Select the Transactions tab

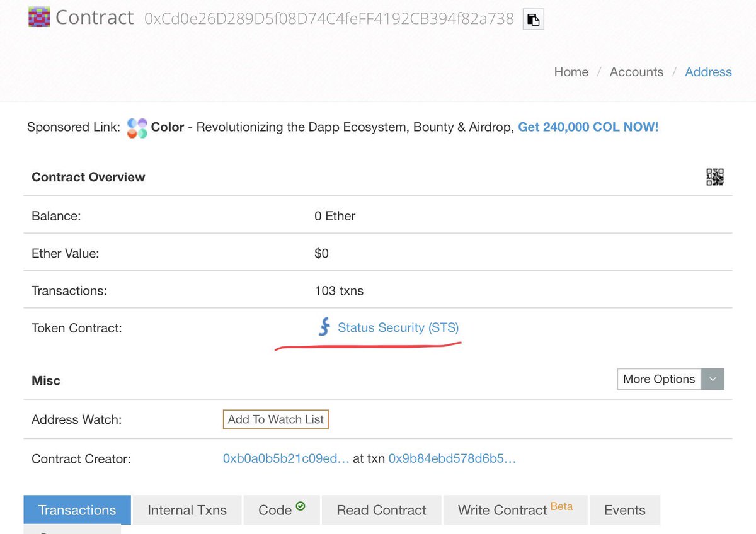click(77, 510)
